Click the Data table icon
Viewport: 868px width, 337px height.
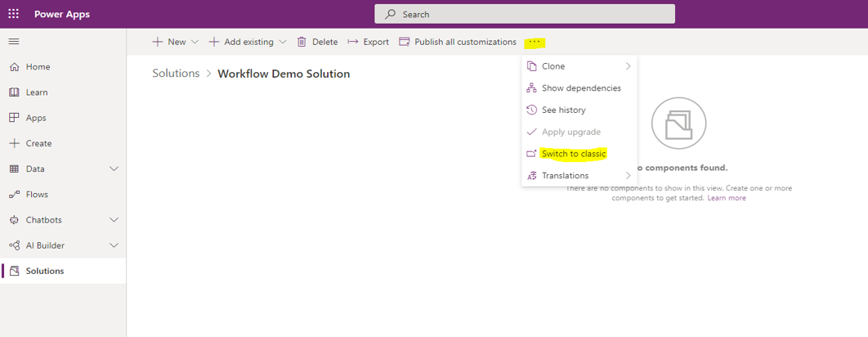[x=15, y=168]
